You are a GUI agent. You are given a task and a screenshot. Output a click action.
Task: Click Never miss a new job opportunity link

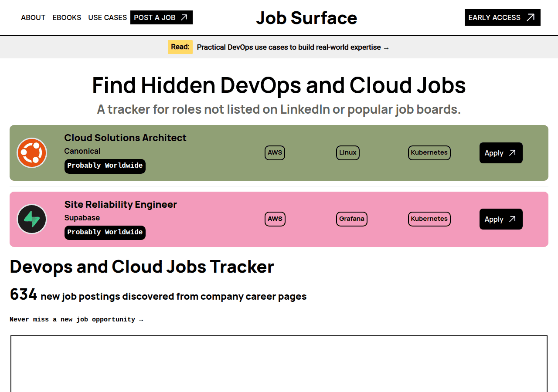coord(76,320)
